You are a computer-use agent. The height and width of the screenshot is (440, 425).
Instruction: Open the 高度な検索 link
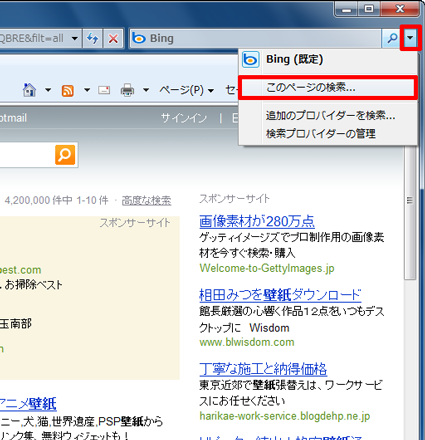click(146, 201)
